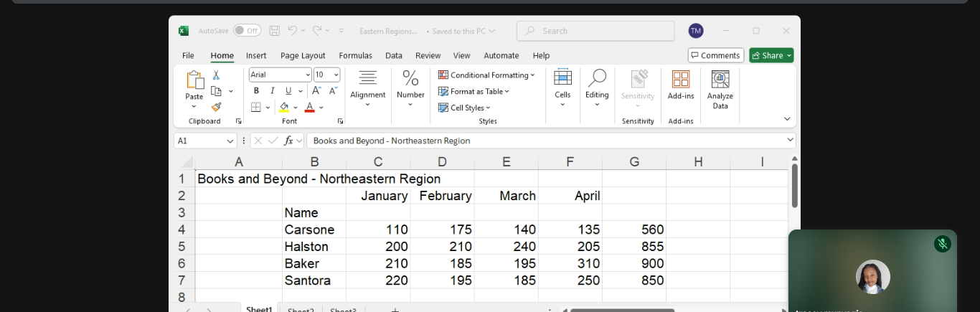Select column C header
Image resolution: width=980 pixels, height=312 pixels.
[x=378, y=162]
